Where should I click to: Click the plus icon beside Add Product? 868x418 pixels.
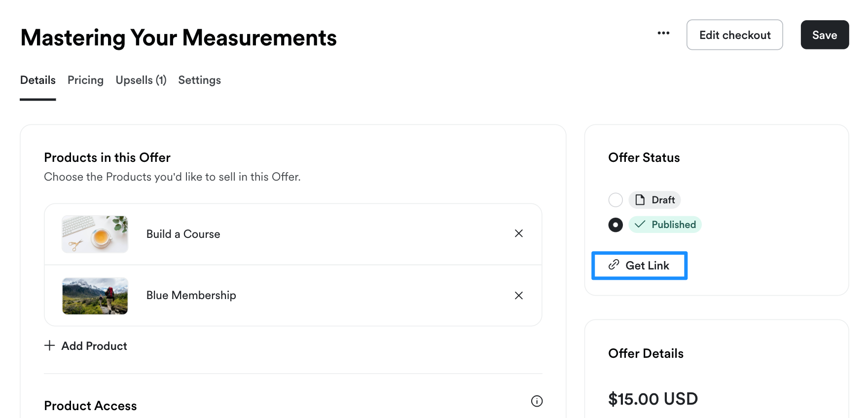49,345
